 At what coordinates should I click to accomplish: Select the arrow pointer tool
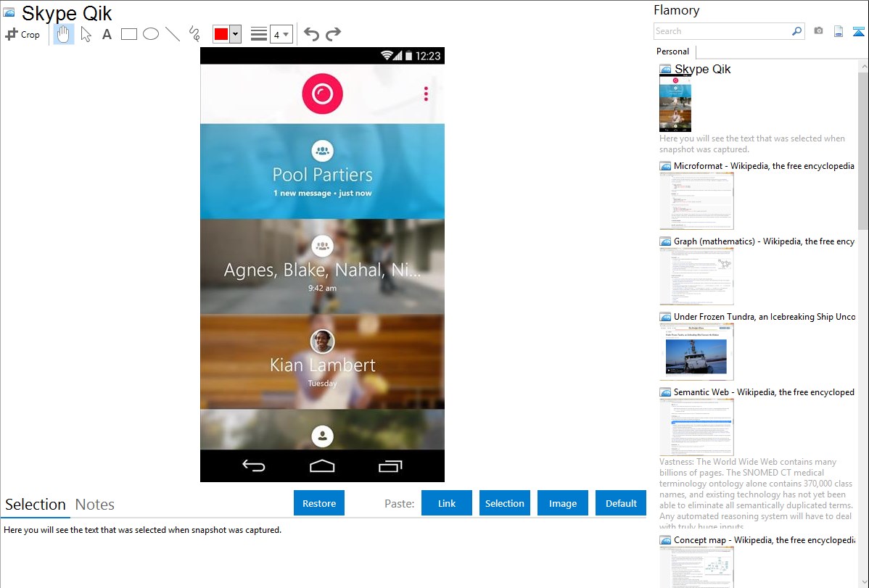pos(86,34)
